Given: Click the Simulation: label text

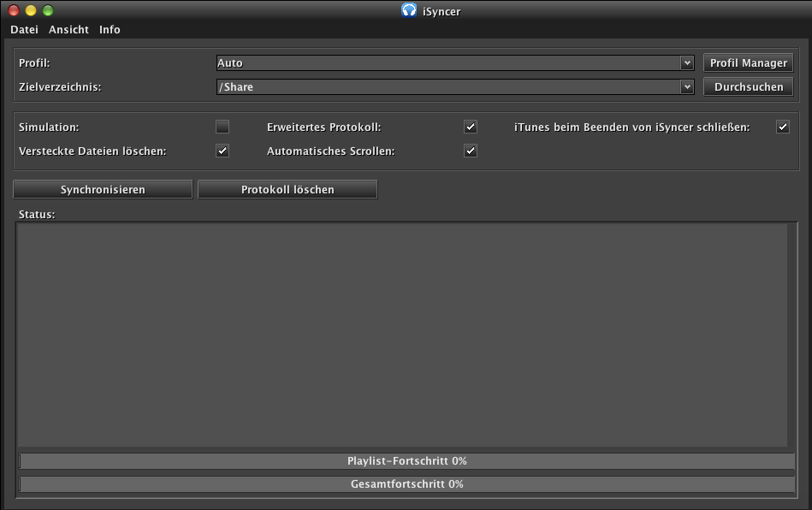Looking at the screenshot, I should click(x=49, y=127).
